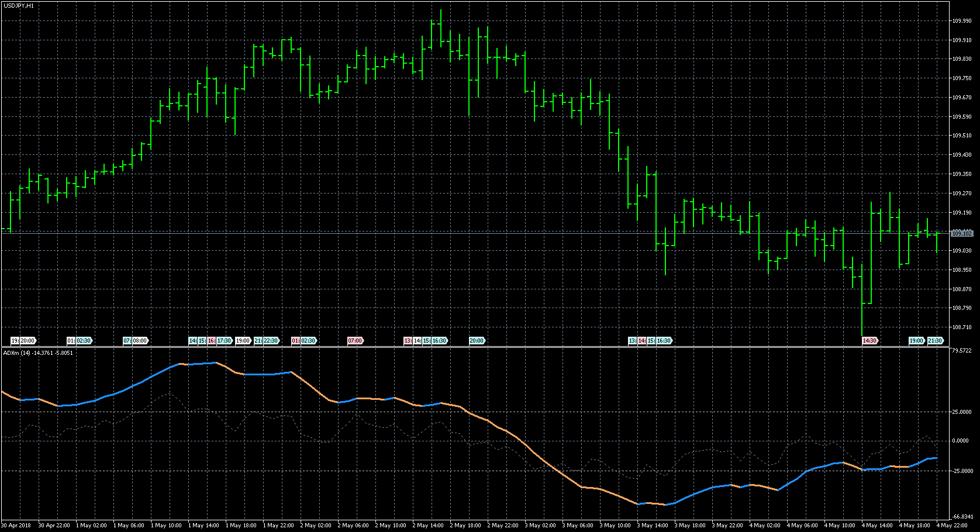Select the white 08:00 event marker

coord(140,341)
